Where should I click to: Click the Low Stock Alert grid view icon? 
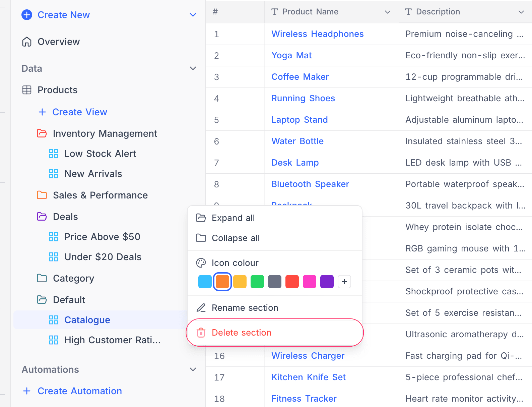(54, 154)
